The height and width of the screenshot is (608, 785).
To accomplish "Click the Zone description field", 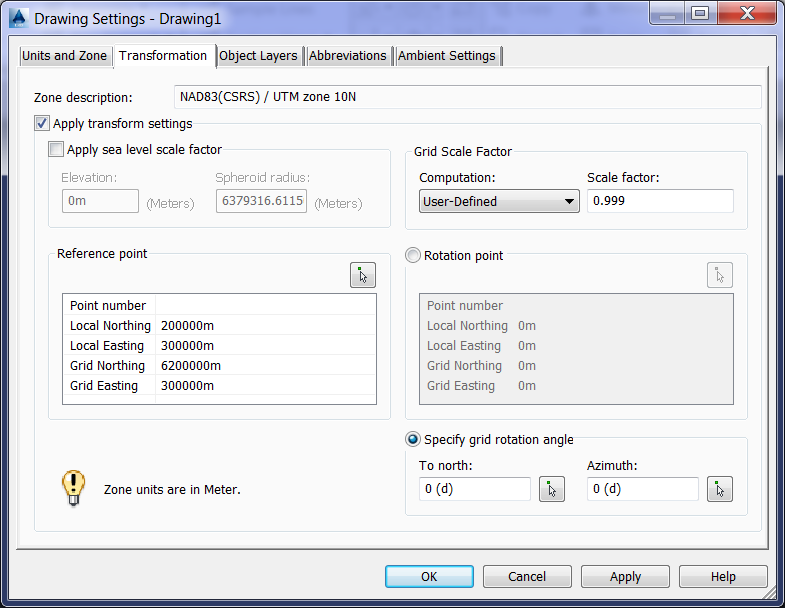I will 468,97.
